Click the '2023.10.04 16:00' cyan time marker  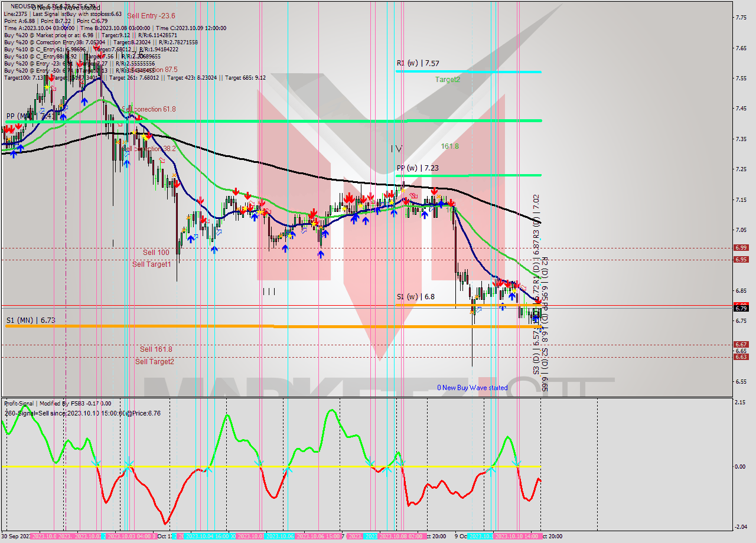[x=210, y=537]
